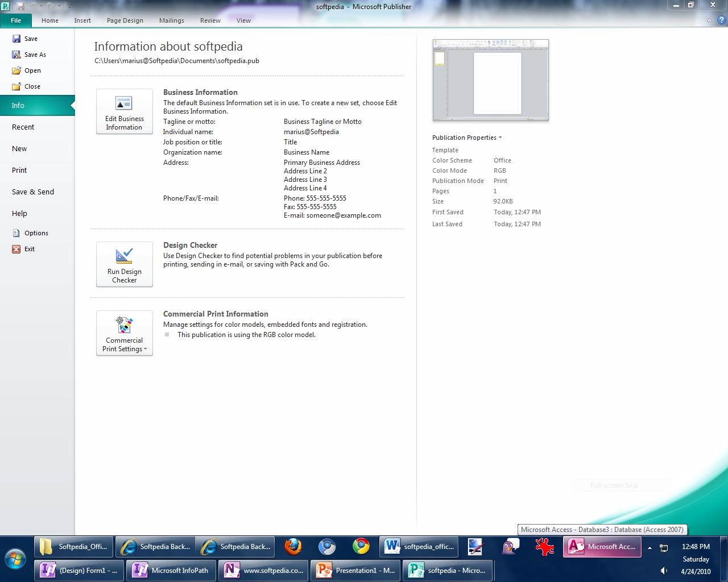The width and height of the screenshot is (728, 582).
Task: Switch to the Microsoft Access taskbar button
Action: tap(602, 547)
